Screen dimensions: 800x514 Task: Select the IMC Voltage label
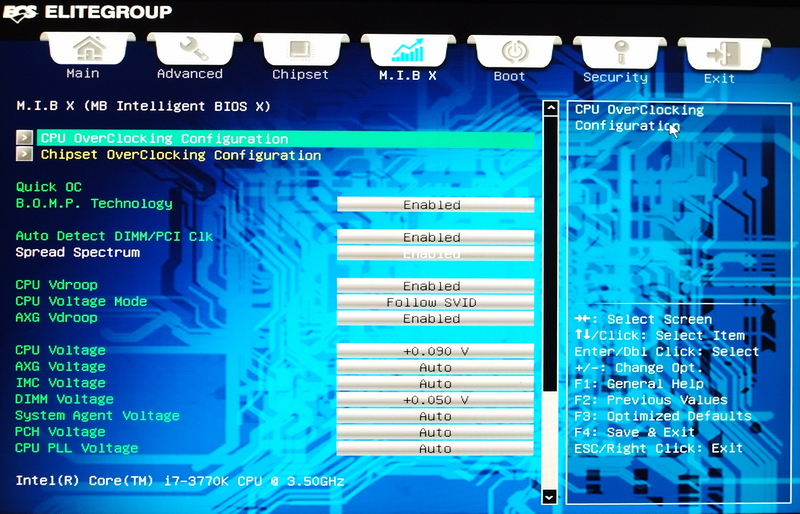[61, 383]
